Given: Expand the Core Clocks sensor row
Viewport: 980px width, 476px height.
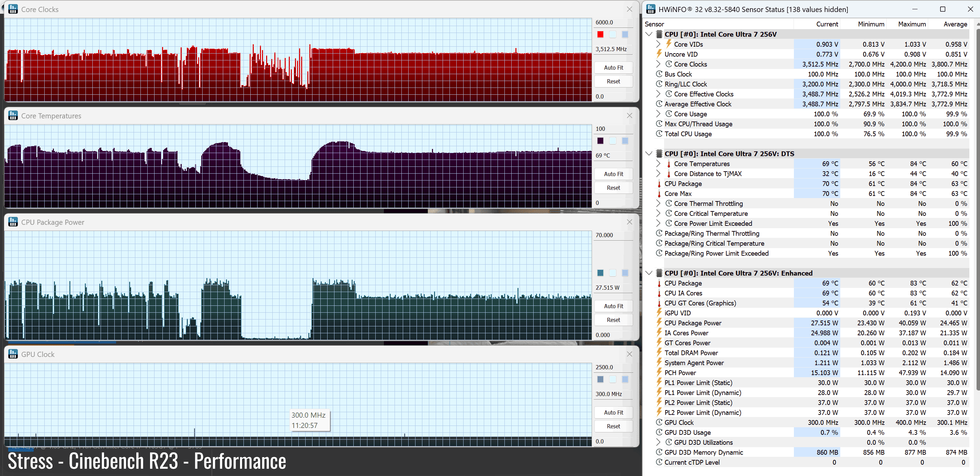Looking at the screenshot, I should (x=659, y=64).
